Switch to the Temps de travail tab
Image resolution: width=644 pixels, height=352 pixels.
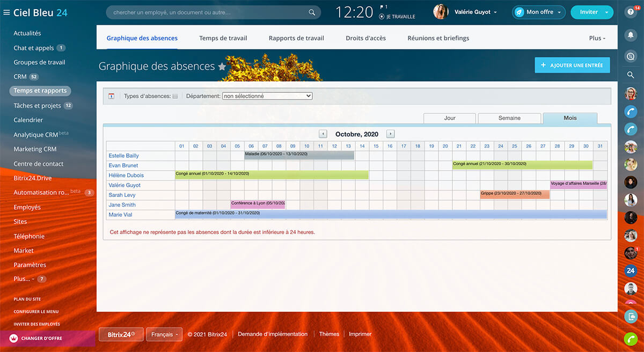point(223,38)
